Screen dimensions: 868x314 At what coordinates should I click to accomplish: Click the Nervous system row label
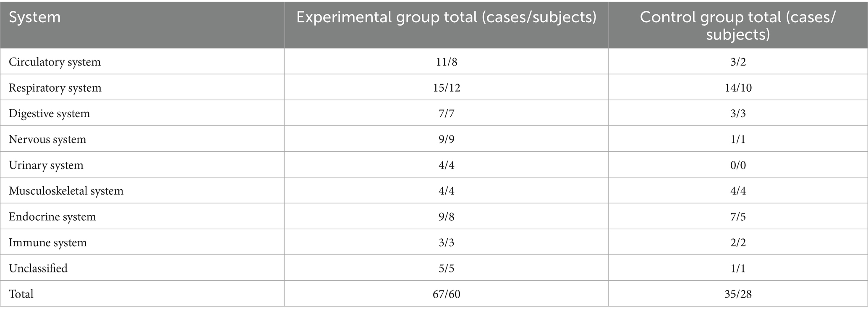click(x=47, y=140)
